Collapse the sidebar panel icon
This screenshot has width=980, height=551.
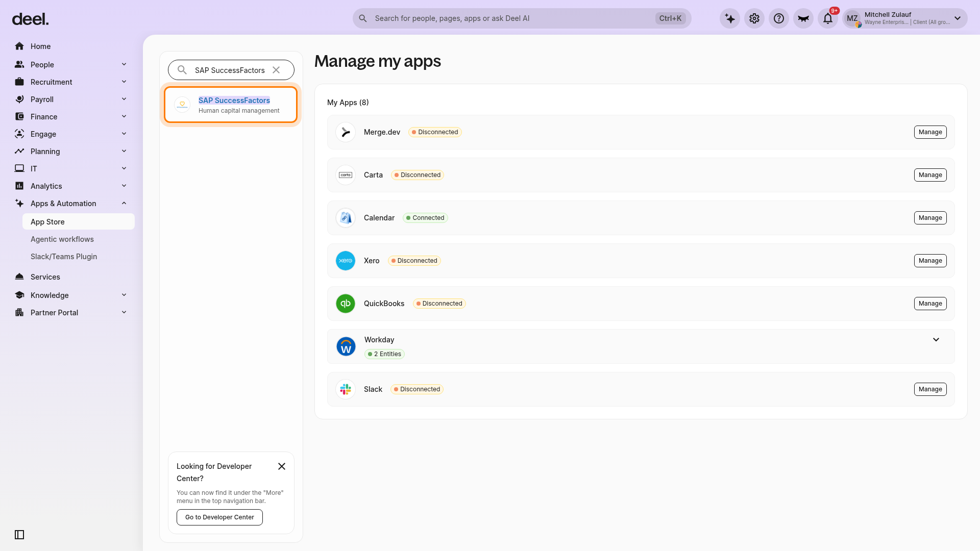(19, 535)
